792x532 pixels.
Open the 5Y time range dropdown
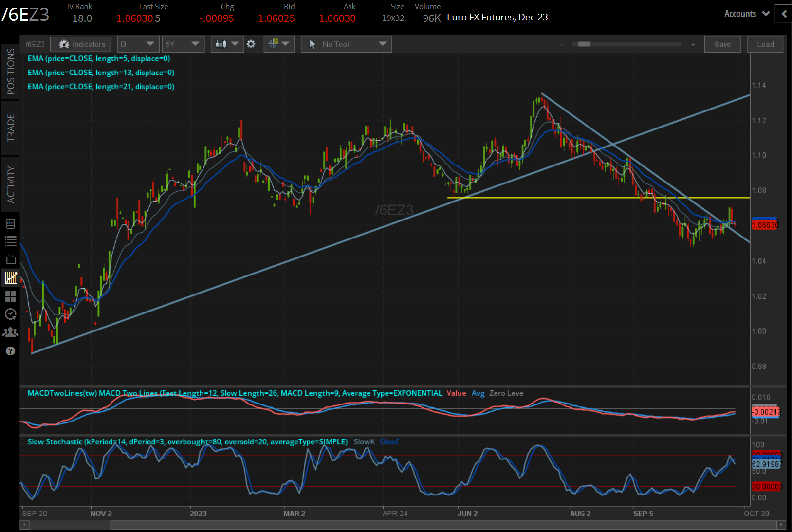coord(183,44)
